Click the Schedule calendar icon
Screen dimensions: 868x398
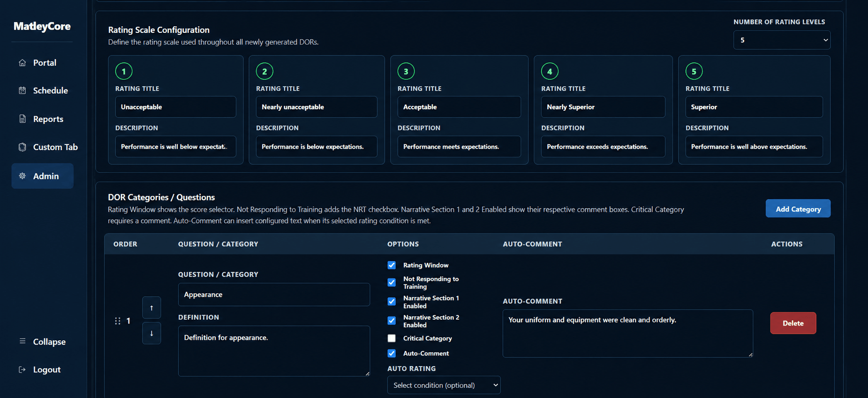tap(22, 90)
